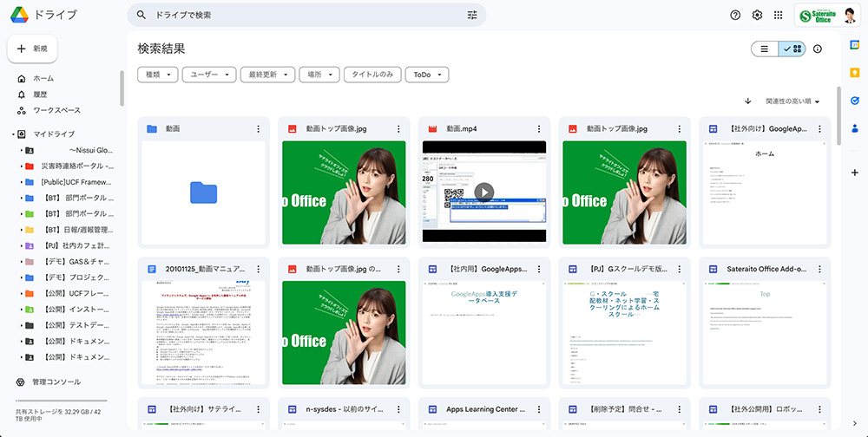Show file details info icon
This screenshot has height=437, width=868.
coord(817,49)
